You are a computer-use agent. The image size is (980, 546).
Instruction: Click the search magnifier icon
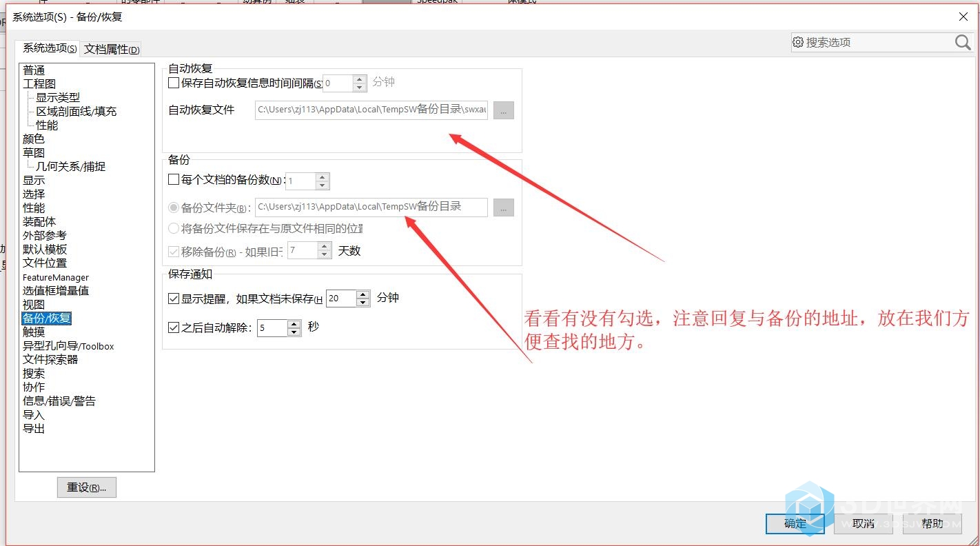963,42
